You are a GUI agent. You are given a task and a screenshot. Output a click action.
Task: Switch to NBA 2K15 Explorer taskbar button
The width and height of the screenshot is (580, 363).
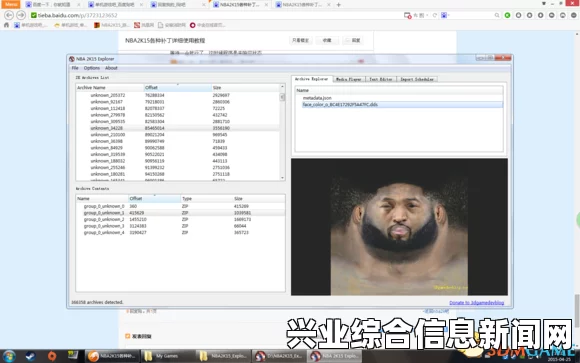tap(334, 356)
